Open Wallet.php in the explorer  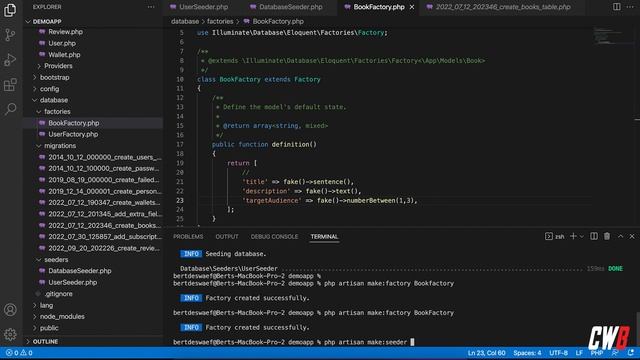[64, 55]
